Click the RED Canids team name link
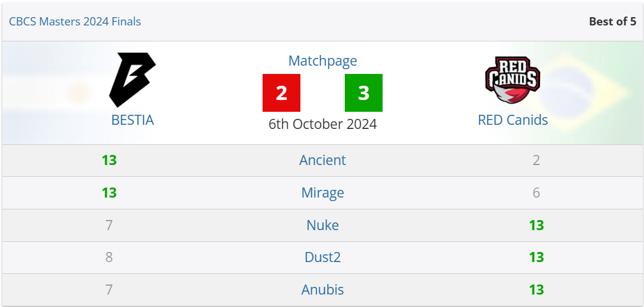The width and height of the screenshot is (644, 307). click(513, 120)
